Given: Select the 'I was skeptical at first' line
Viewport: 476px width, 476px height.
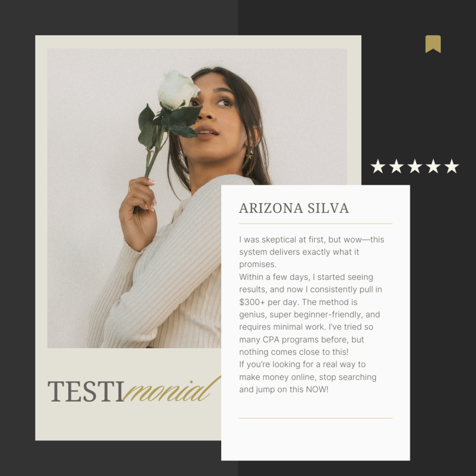Looking at the screenshot, I should [x=312, y=239].
